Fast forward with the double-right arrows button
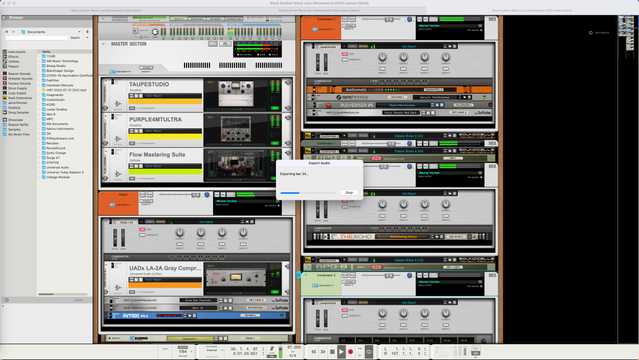Screen dimensions: 639x360 click(323, 351)
